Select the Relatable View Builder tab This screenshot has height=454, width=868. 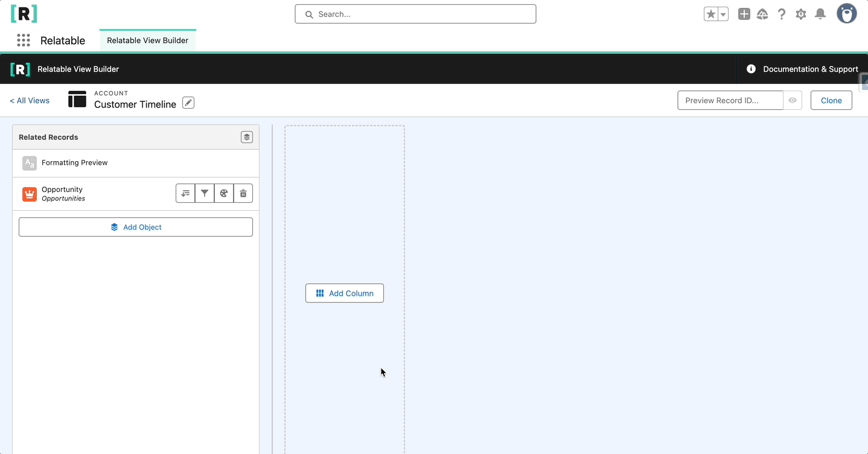pos(148,40)
